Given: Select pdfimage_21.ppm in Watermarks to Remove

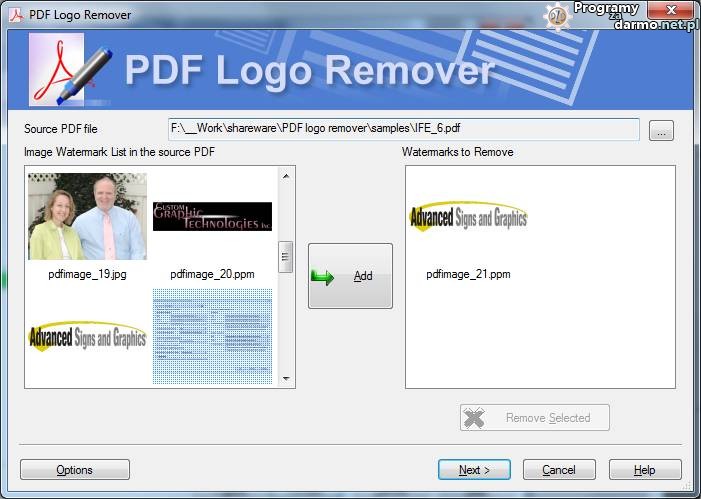Looking at the screenshot, I should [468, 218].
